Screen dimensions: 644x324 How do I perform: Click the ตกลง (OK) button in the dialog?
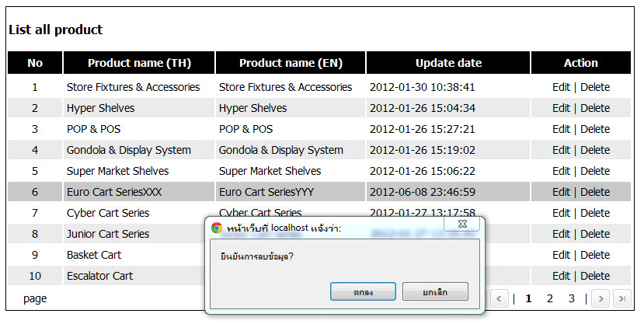pos(363,291)
